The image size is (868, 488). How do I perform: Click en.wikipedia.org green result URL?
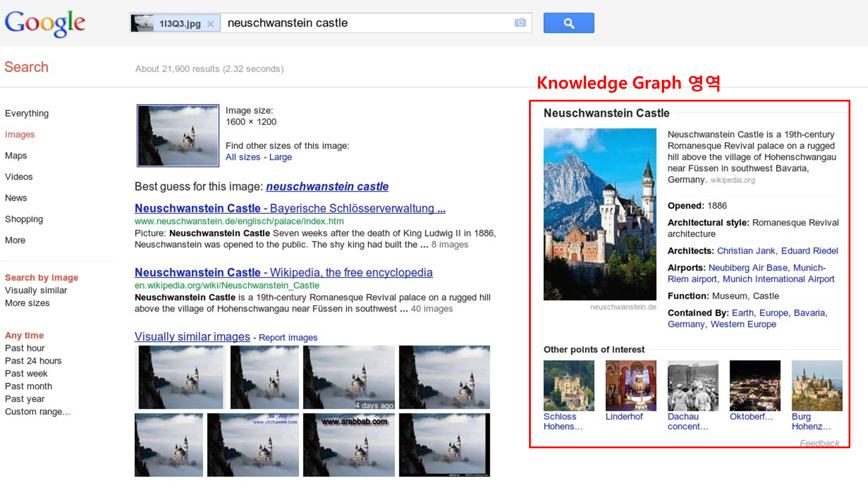[x=227, y=285]
